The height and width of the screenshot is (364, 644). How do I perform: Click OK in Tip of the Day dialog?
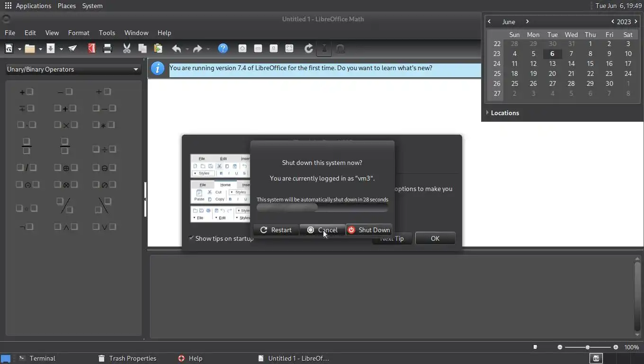click(x=435, y=238)
